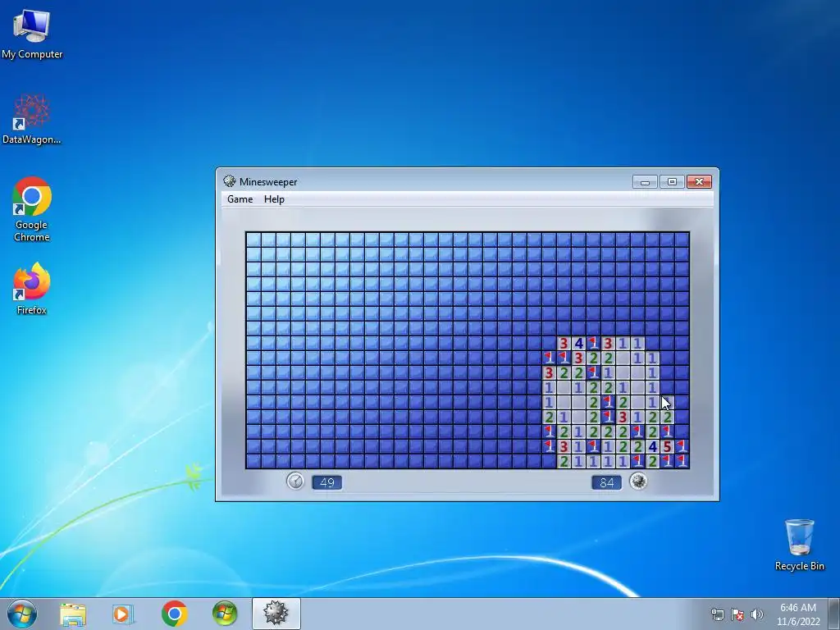Click the flag immediately right of the 5
The width and height of the screenshot is (840, 630).
[682, 446]
